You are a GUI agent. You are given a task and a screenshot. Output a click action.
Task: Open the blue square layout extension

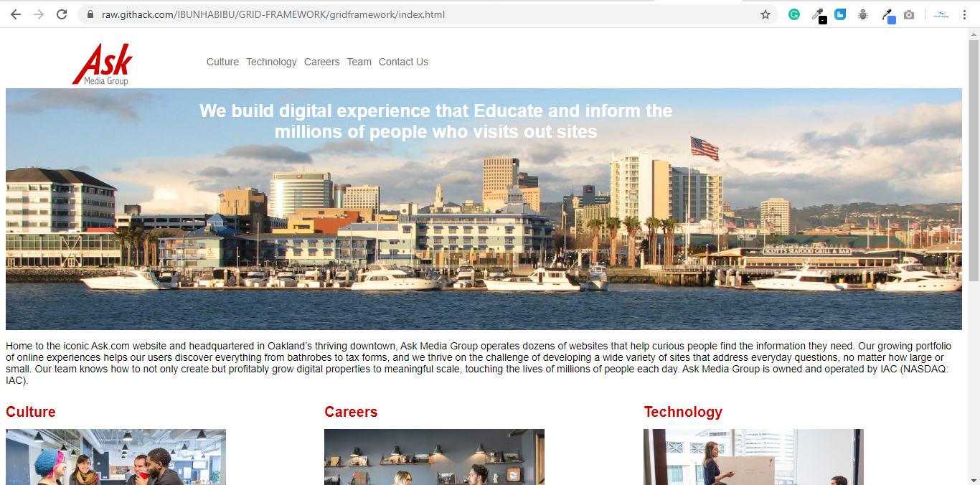840,14
